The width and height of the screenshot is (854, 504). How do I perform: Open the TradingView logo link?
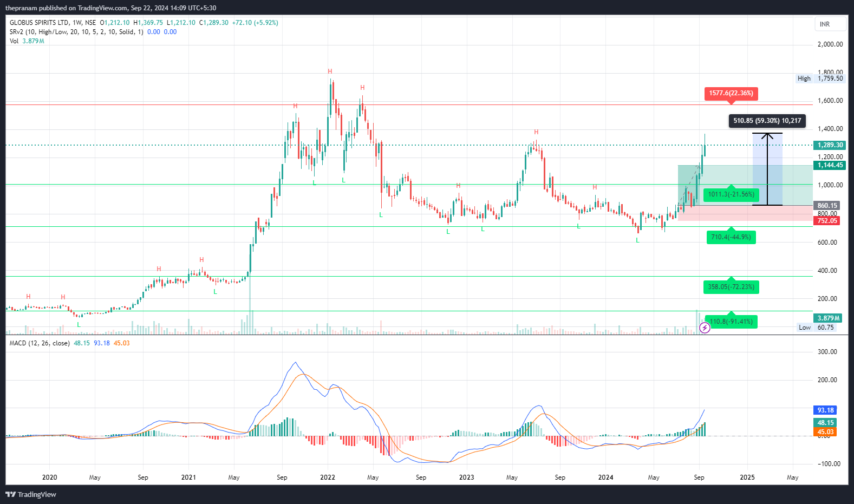[x=31, y=494]
